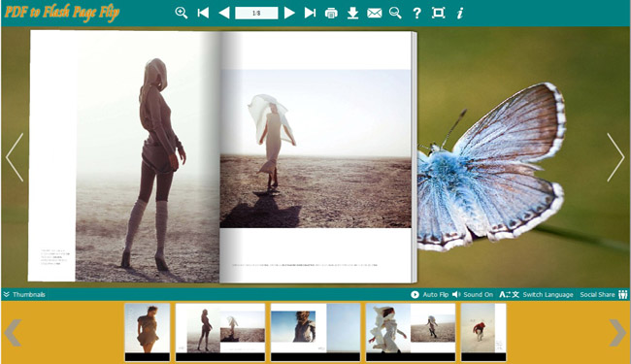The height and width of the screenshot is (364, 631).
Task: Open the about info icon
Action: click(459, 14)
